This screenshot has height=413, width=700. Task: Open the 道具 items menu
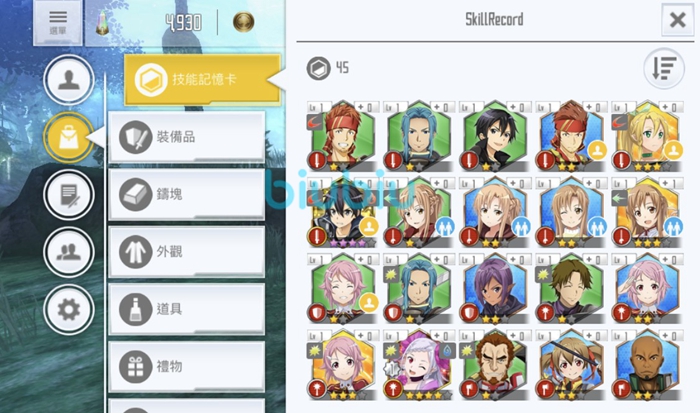pyautogui.click(x=187, y=309)
